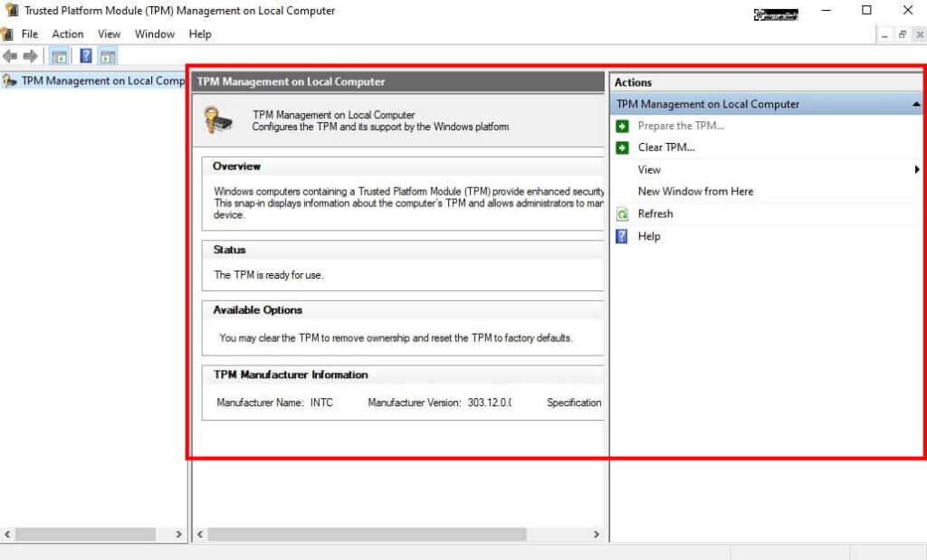This screenshot has height=560, width=927.
Task: Click the Actions pane title header
Action: (766, 82)
